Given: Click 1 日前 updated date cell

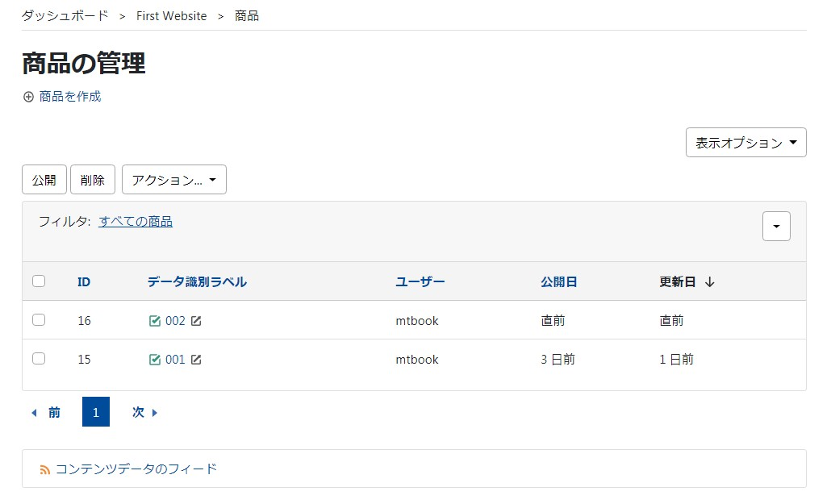Looking at the screenshot, I should [676, 360].
